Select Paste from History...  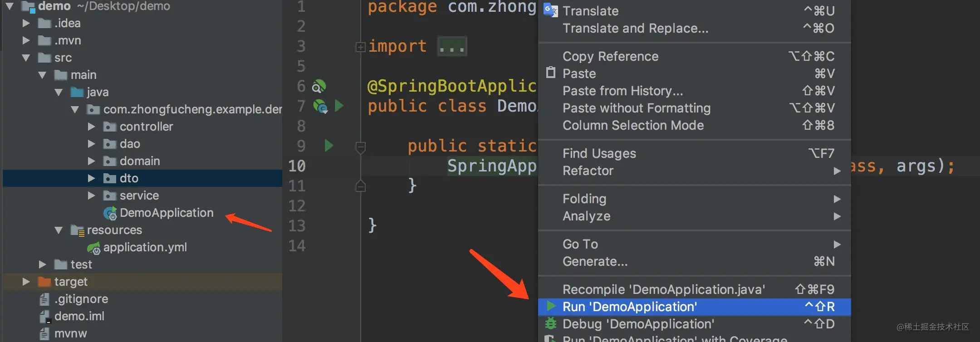click(694, 91)
